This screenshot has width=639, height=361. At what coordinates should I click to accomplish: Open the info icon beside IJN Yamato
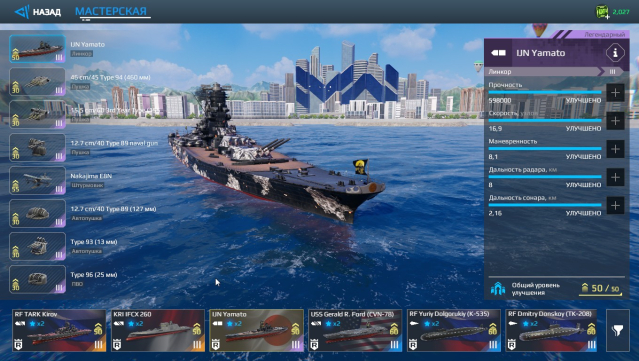[x=615, y=53]
